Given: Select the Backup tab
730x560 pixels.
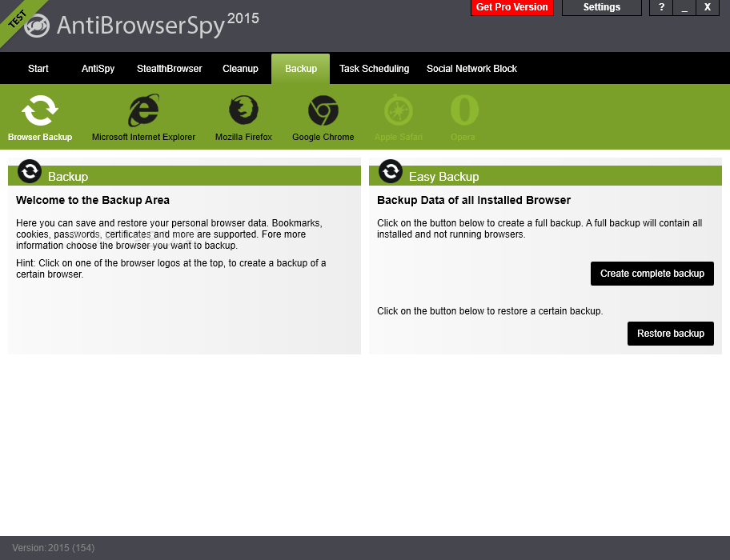Looking at the screenshot, I should 301,68.
